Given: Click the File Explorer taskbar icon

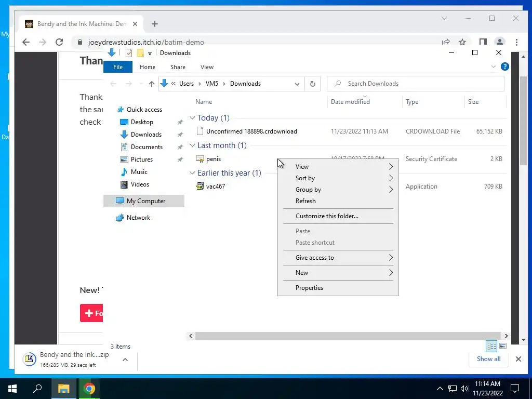Looking at the screenshot, I should pos(63,389).
